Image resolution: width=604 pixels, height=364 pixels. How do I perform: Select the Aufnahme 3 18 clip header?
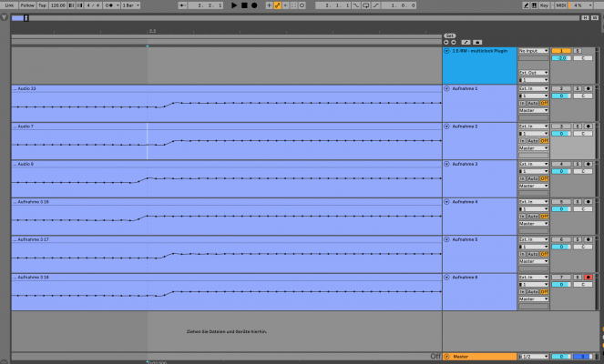coord(227,277)
